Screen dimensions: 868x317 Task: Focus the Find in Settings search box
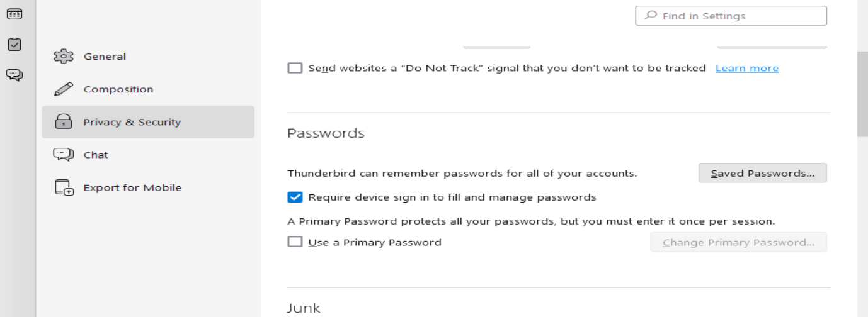point(737,16)
